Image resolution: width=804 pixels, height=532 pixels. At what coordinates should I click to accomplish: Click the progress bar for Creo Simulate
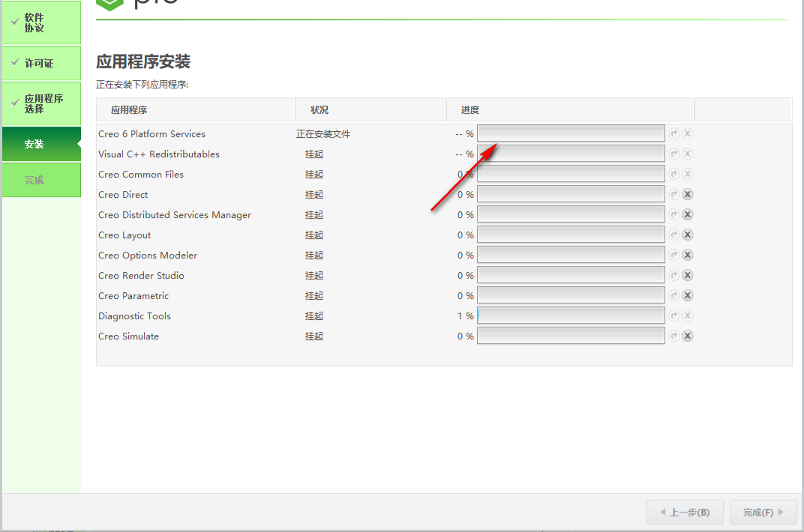coord(571,336)
